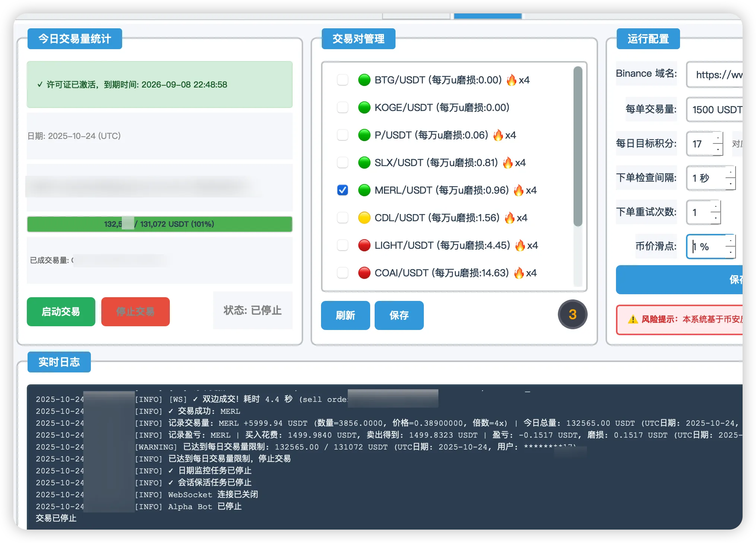Decrease order check interval stepper down arrow

pyautogui.click(x=730, y=183)
